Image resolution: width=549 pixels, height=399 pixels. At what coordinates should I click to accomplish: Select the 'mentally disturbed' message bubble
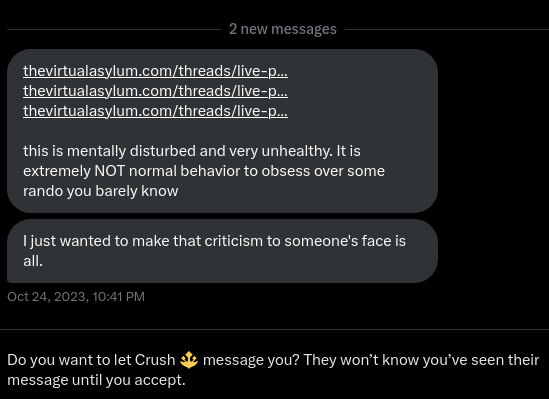222,131
